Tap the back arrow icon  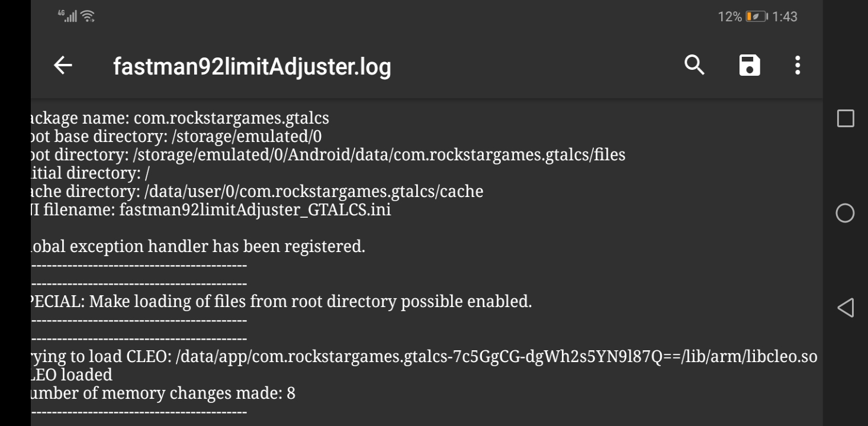point(63,66)
